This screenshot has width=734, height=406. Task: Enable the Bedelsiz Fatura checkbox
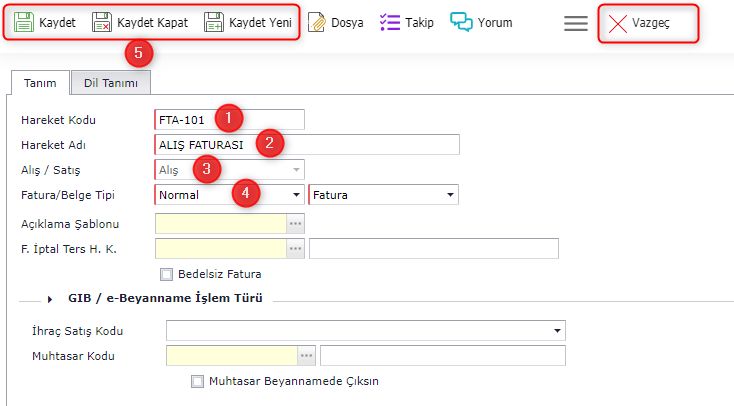pyautogui.click(x=167, y=273)
